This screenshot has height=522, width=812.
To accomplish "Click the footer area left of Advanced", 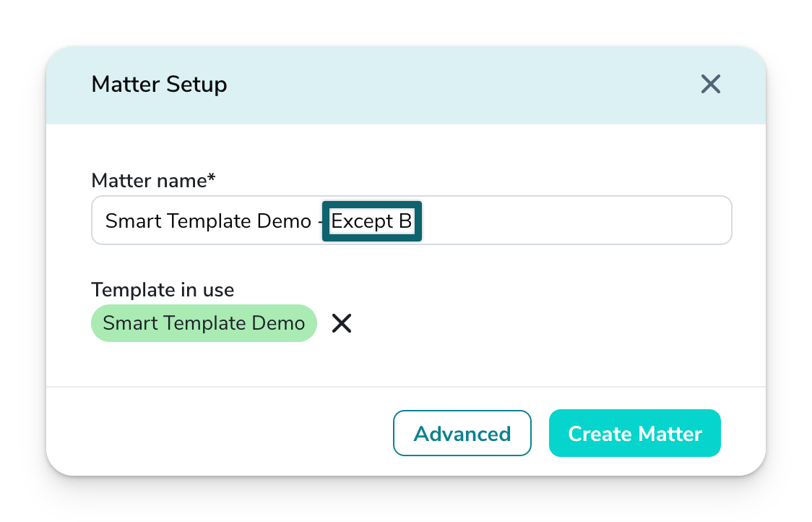I will pyautogui.click(x=217, y=434).
